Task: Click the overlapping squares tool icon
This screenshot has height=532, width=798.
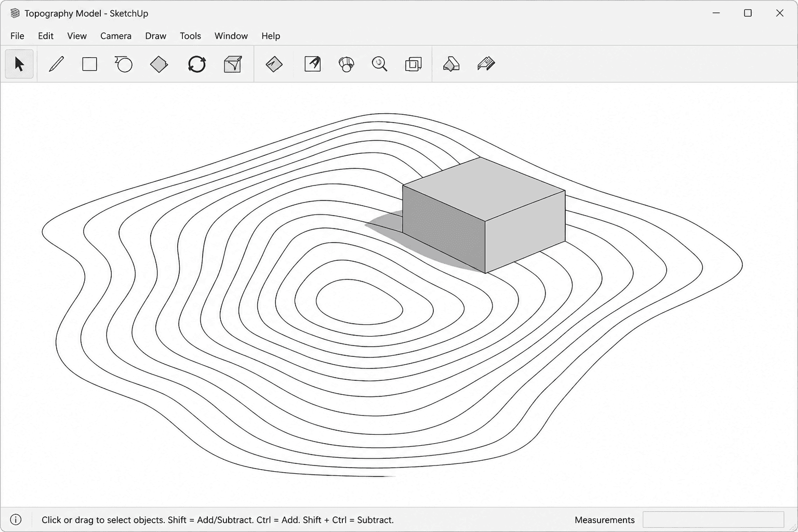Action: click(413, 64)
